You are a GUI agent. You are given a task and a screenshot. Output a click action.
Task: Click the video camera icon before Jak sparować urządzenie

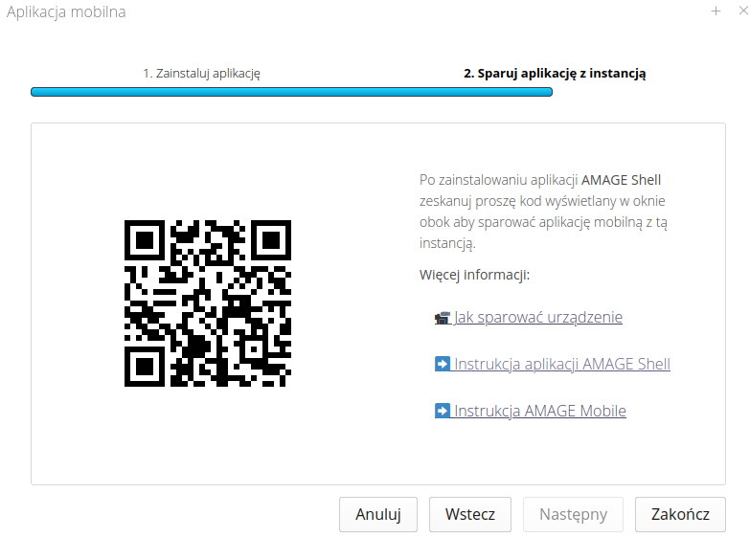443,318
